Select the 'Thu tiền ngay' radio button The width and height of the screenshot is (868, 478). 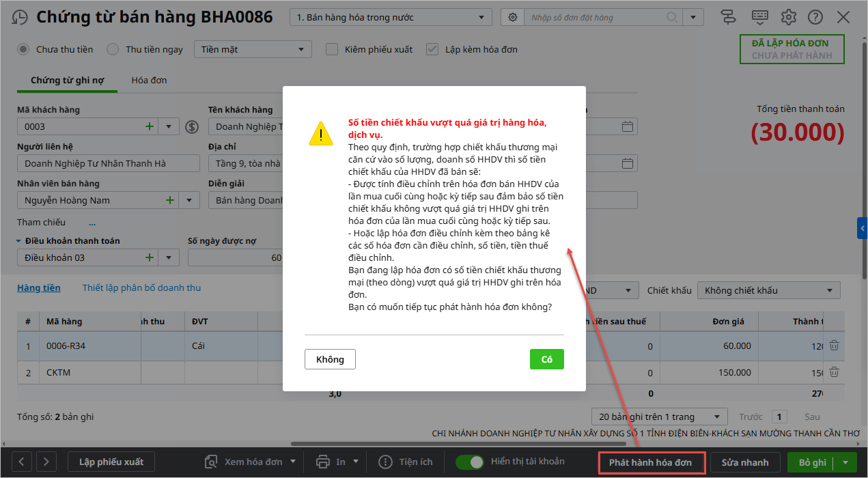click(x=113, y=49)
